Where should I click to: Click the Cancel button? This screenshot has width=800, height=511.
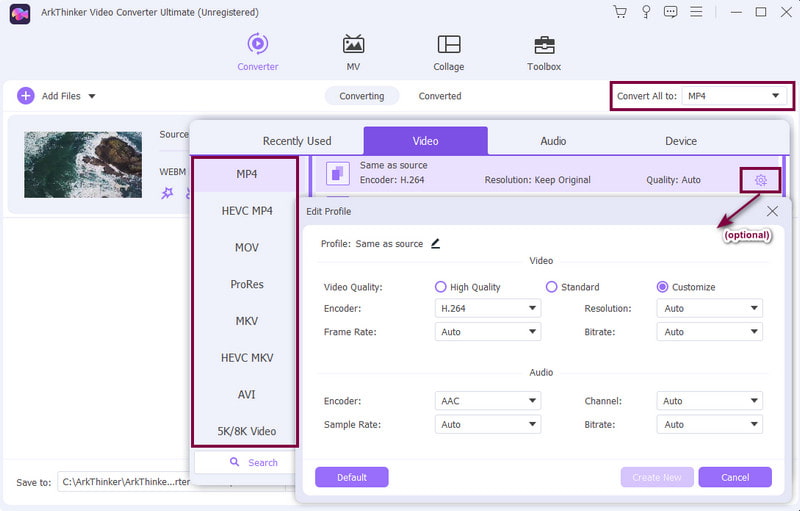(735, 477)
